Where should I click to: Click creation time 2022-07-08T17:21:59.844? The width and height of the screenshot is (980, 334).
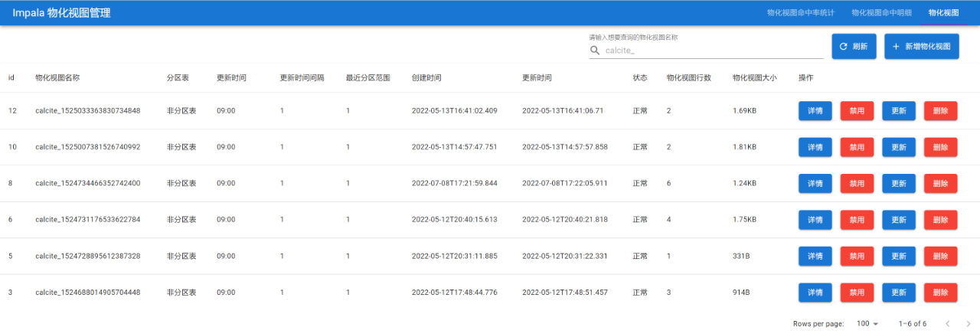tap(455, 184)
